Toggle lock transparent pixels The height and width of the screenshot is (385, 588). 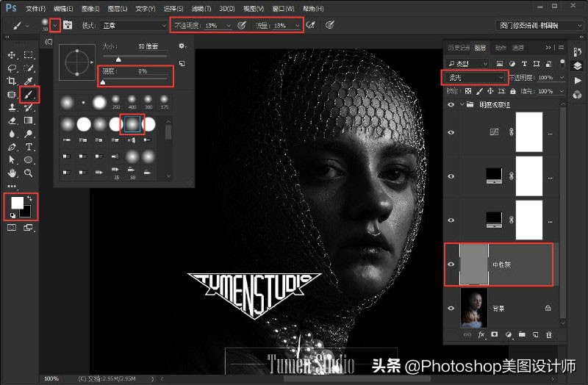tap(468, 91)
